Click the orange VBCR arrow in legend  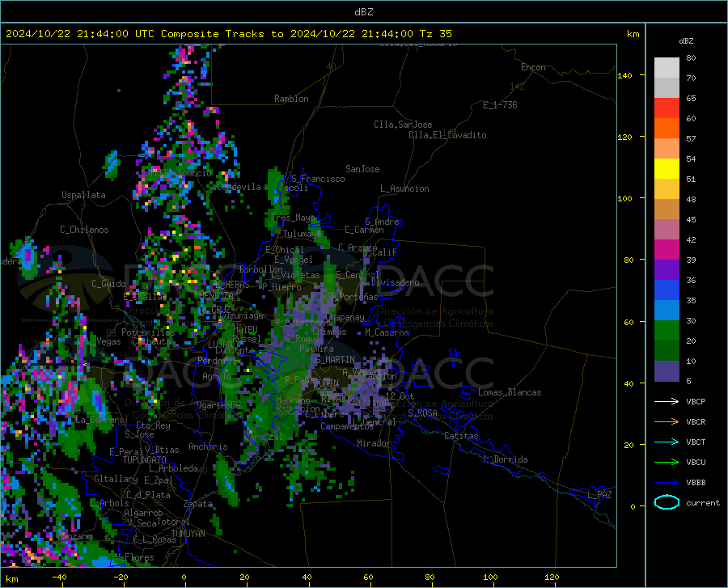(667, 421)
